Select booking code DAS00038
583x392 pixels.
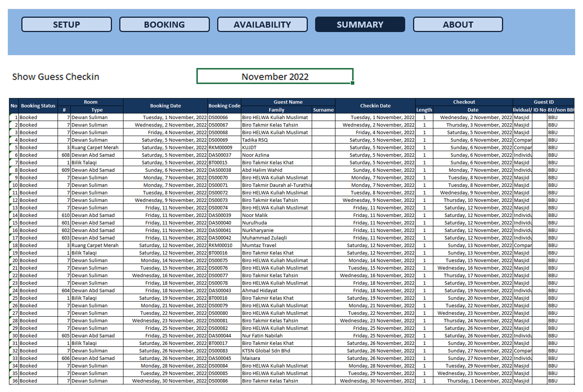[x=224, y=170]
